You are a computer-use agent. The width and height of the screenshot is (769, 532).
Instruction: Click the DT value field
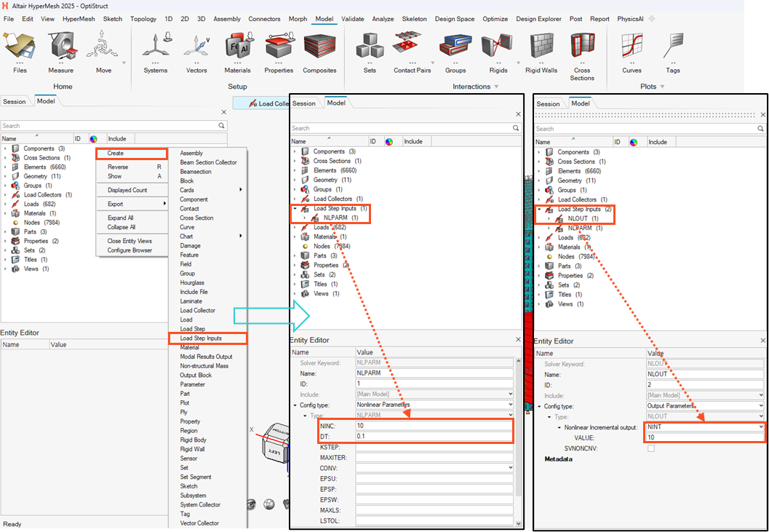pos(434,437)
